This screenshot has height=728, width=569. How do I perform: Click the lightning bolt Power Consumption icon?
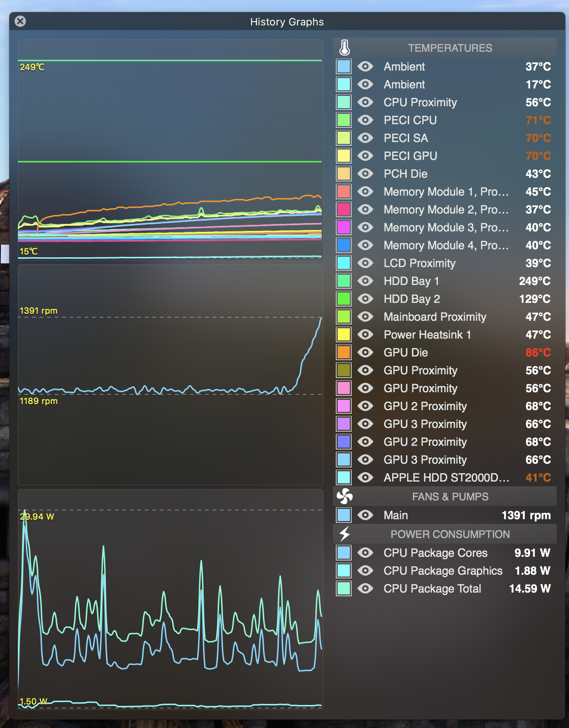click(x=345, y=534)
